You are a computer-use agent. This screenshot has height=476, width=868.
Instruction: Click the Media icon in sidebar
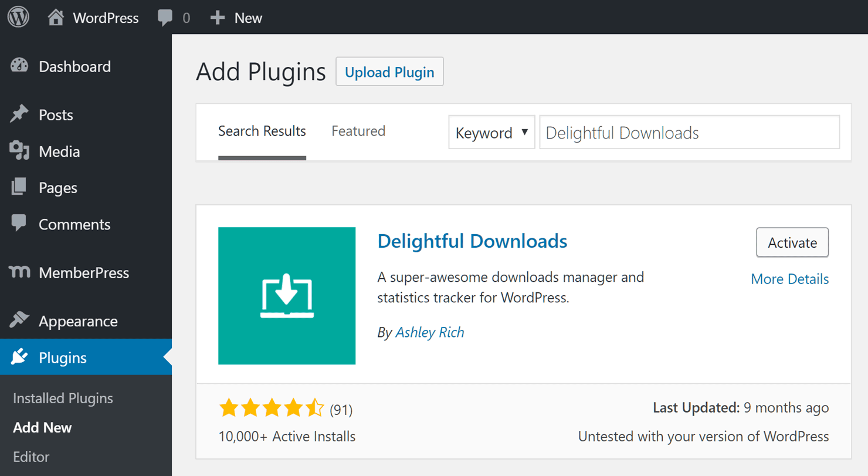19,151
